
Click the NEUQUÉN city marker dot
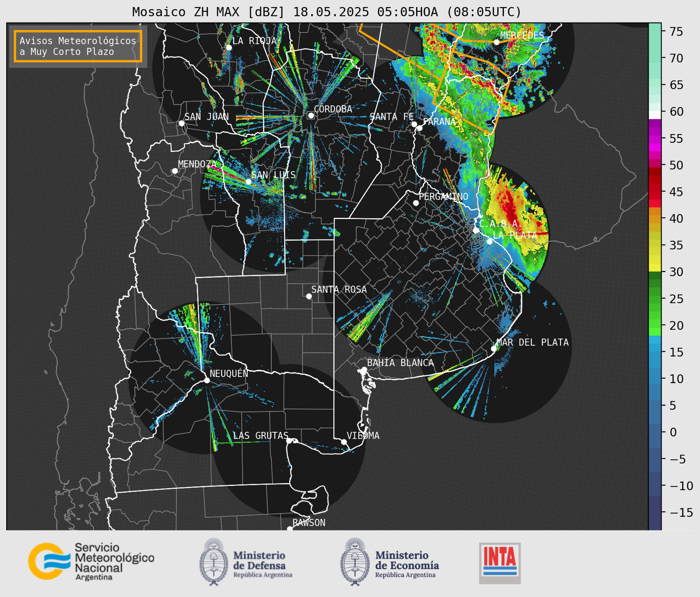point(207,380)
